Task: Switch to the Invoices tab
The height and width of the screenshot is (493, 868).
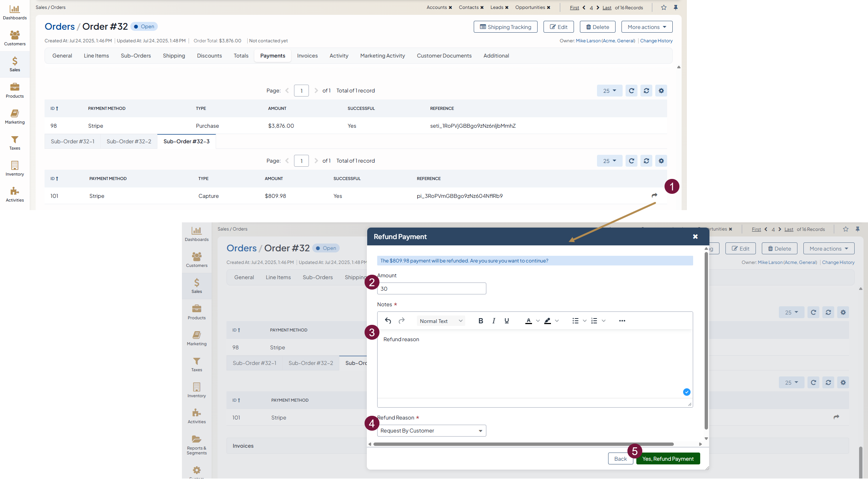Action: (307, 56)
